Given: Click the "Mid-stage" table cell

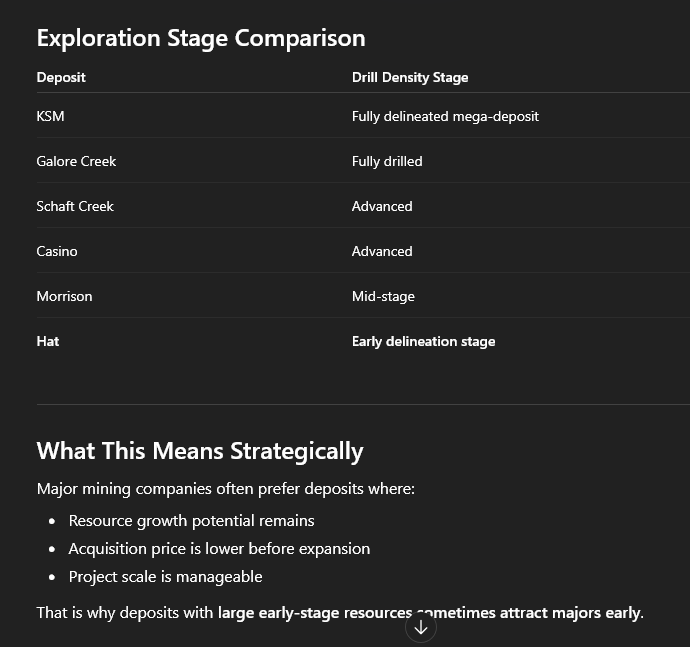Looking at the screenshot, I should (x=383, y=296).
